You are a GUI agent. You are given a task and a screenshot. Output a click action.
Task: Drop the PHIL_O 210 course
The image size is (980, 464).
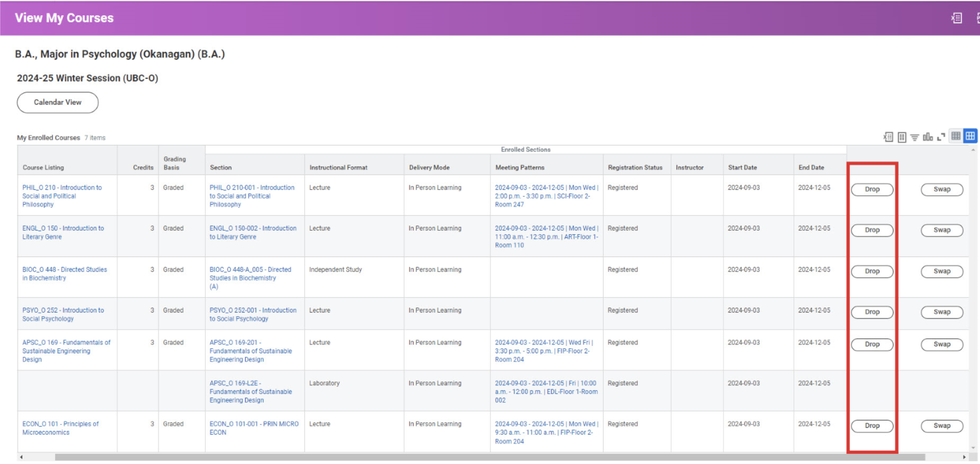coord(872,190)
